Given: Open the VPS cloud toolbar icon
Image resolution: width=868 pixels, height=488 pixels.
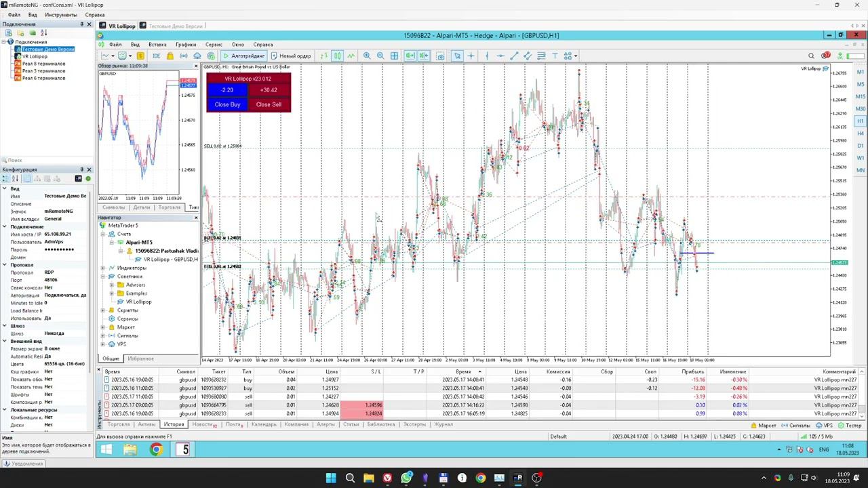Looking at the screenshot, I should (x=197, y=56).
